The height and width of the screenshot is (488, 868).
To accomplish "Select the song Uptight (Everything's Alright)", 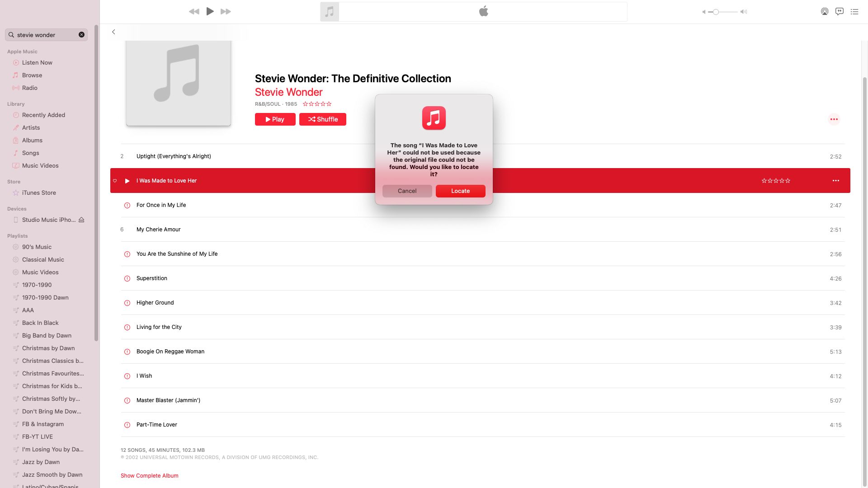I will (x=174, y=156).
